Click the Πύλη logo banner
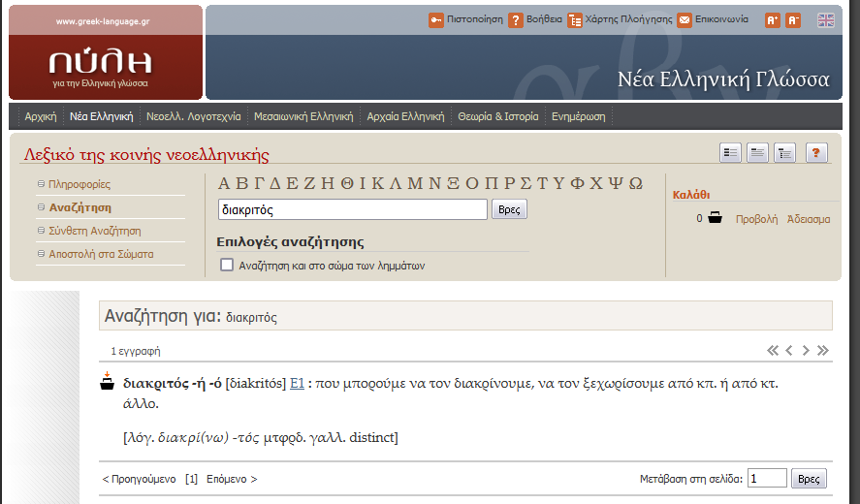860x504 pixels. 106,52
